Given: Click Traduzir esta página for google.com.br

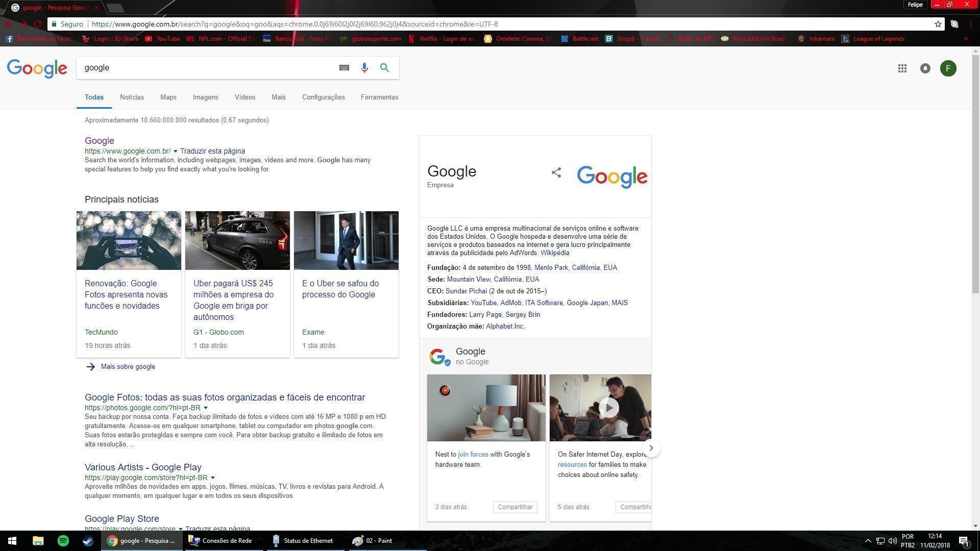Looking at the screenshot, I should click(x=212, y=151).
